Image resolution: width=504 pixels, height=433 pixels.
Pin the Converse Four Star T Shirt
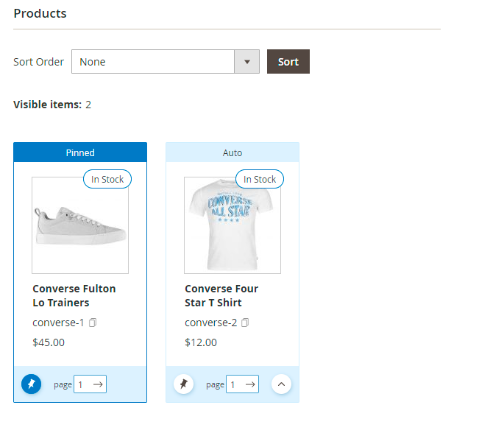tap(183, 384)
